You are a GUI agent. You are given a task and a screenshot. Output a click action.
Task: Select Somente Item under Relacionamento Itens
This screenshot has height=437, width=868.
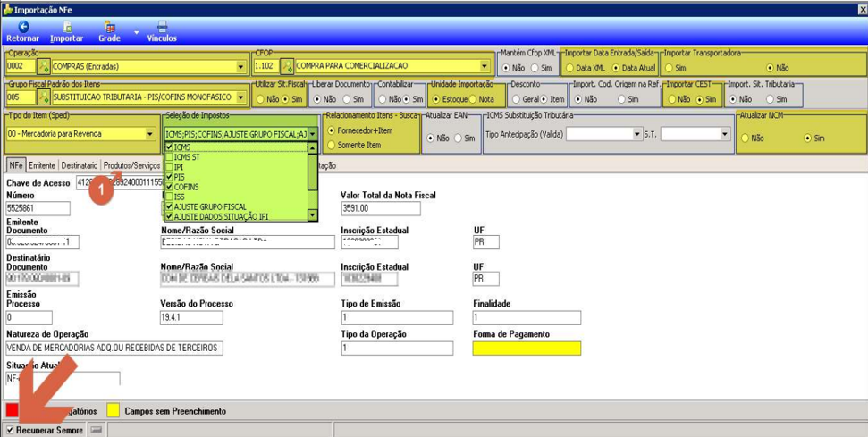(332, 145)
